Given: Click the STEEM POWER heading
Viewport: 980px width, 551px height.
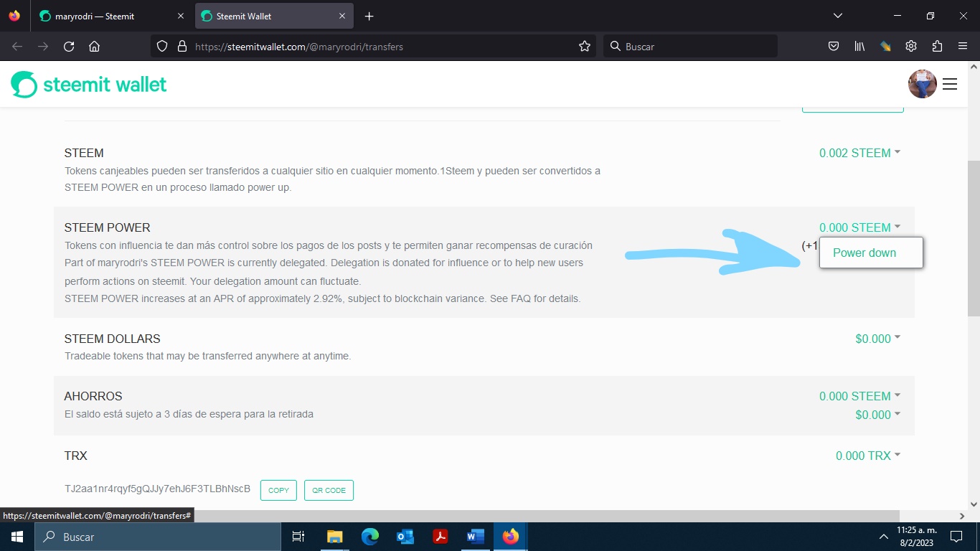Looking at the screenshot, I should [x=108, y=227].
